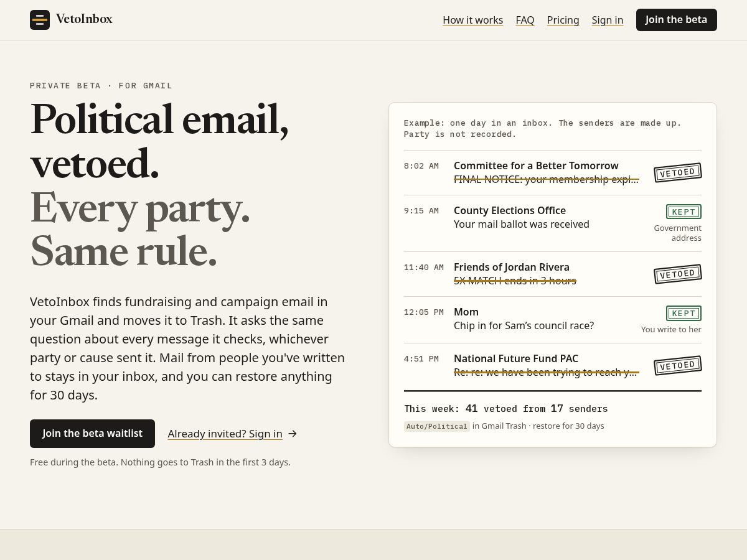The image size is (747, 560).
Task: Click the 4:51 PM timestamp
Action: tap(421, 359)
